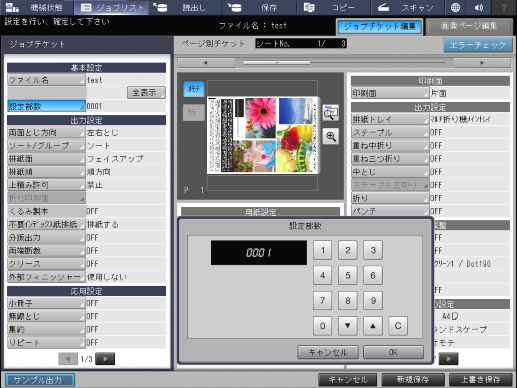Click the help question mark icon
This screenshot has width=517, height=388.
coord(504,7)
